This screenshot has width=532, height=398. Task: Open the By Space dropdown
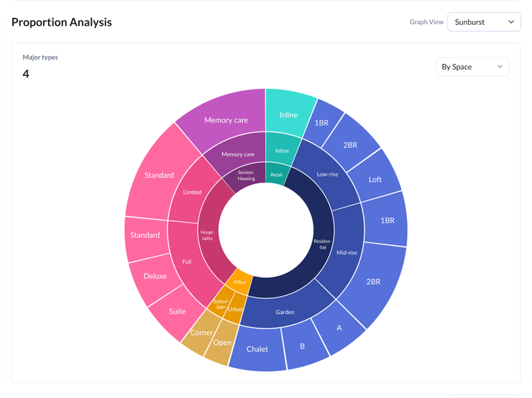(472, 67)
